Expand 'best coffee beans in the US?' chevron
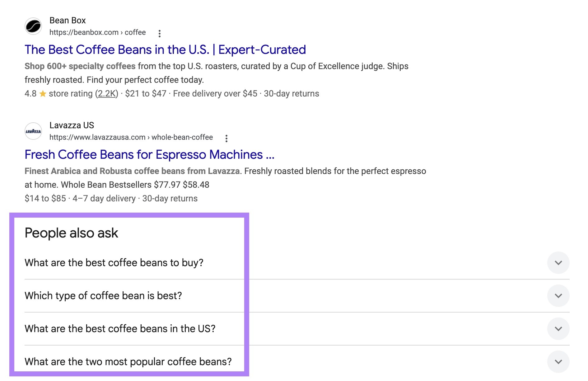This screenshot has width=588, height=381. click(x=558, y=329)
